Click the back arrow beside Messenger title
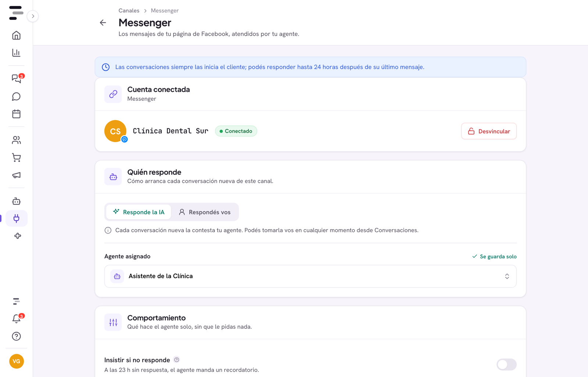This screenshot has height=377, width=588. tap(103, 22)
